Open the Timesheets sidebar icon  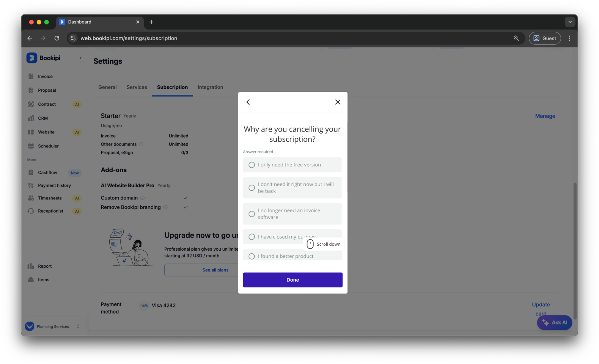31,198
